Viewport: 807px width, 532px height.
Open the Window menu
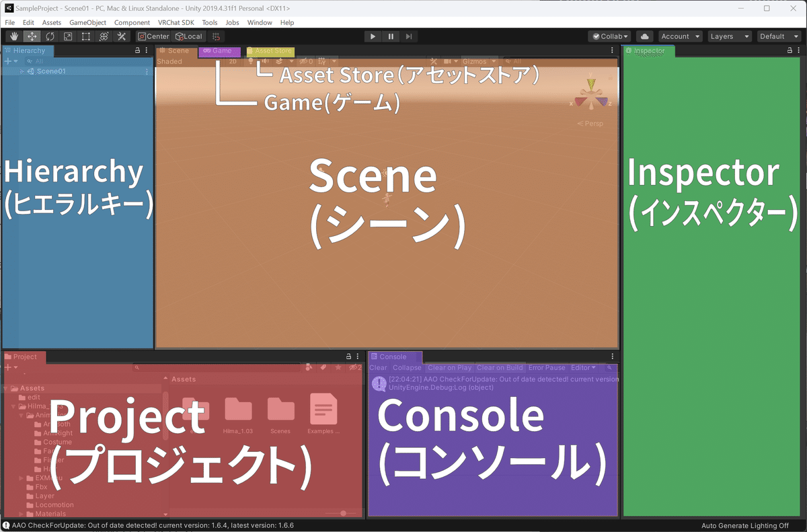(260, 22)
